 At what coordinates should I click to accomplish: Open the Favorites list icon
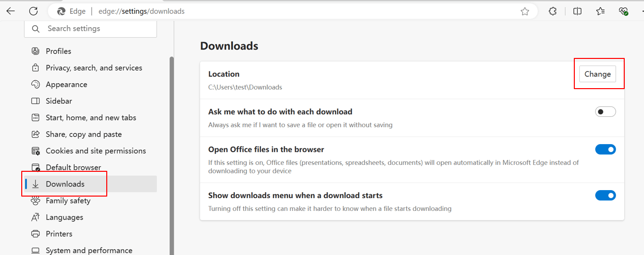(x=600, y=11)
